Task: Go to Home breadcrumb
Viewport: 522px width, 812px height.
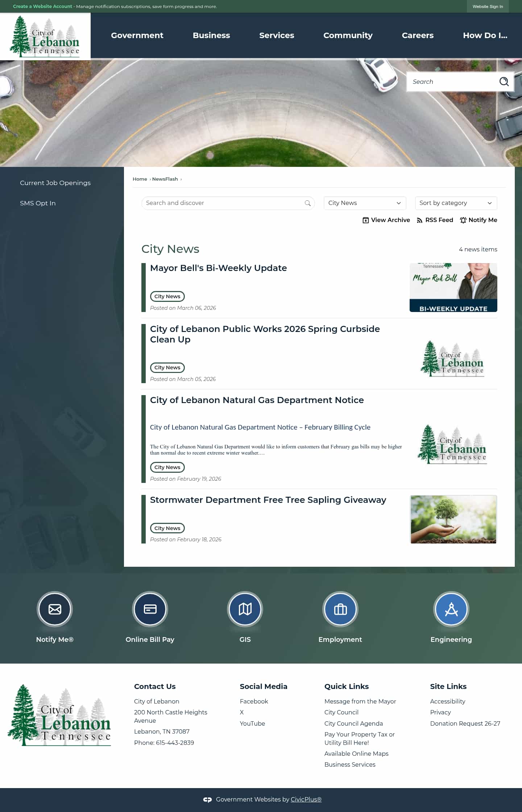Action: [x=140, y=179]
